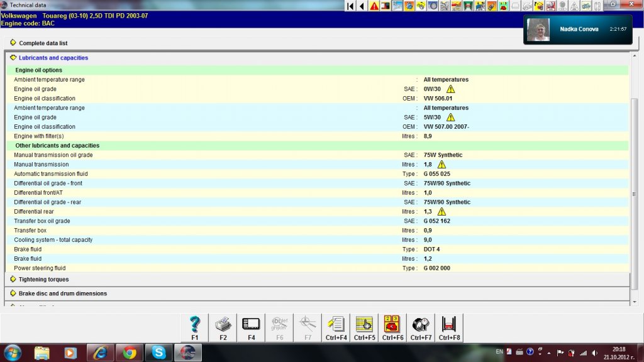Click the Nadka Conova Skype notification

pyautogui.click(x=577, y=30)
